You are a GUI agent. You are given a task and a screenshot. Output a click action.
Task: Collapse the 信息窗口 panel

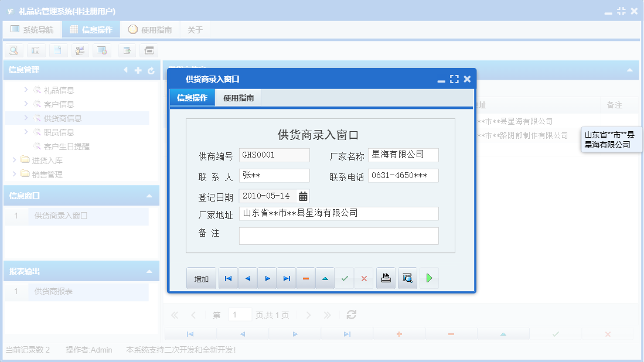149,196
